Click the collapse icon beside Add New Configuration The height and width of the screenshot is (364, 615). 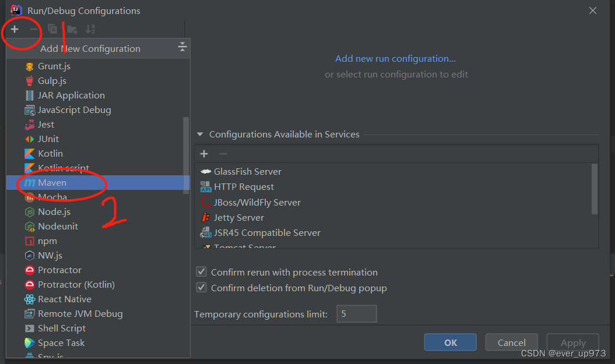pyautogui.click(x=182, y=47)
